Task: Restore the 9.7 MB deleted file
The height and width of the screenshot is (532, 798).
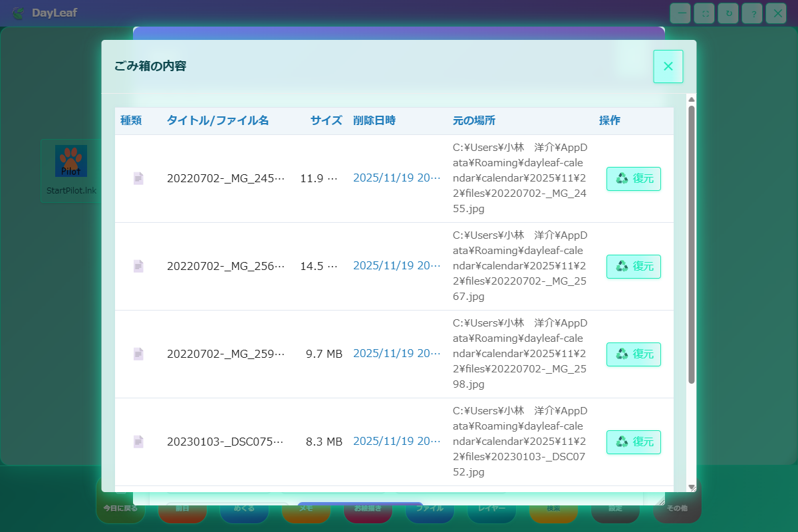Action: tap(633, 354)
